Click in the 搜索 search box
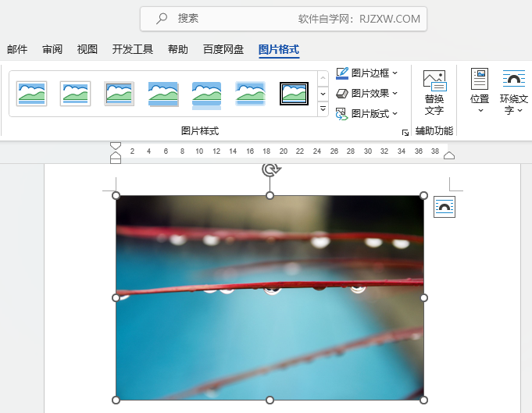 click(x=284, y=19)
